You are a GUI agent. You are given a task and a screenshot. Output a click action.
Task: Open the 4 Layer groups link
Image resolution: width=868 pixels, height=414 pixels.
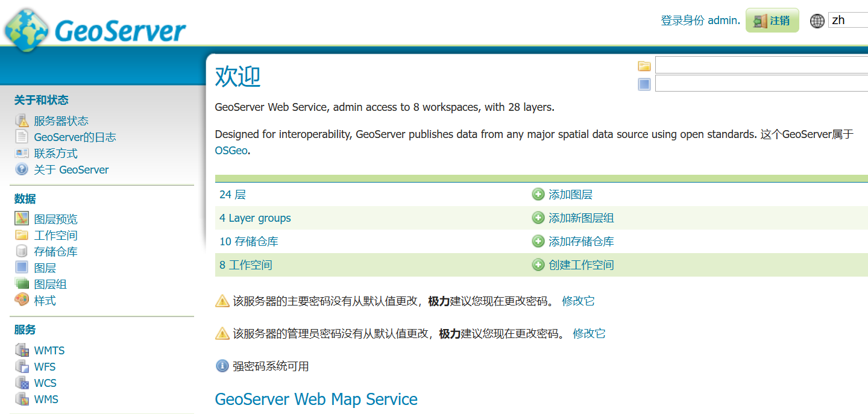point(255,218)
